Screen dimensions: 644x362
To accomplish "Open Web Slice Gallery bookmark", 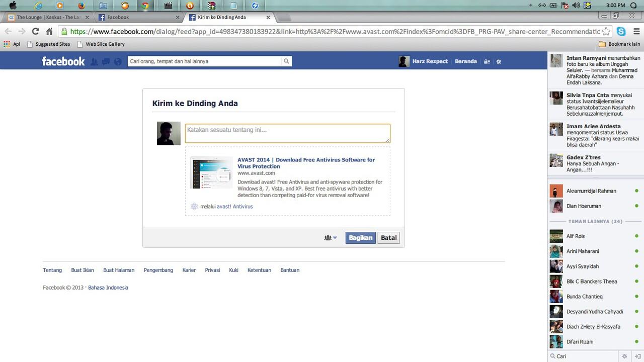I will pos(101,44).
